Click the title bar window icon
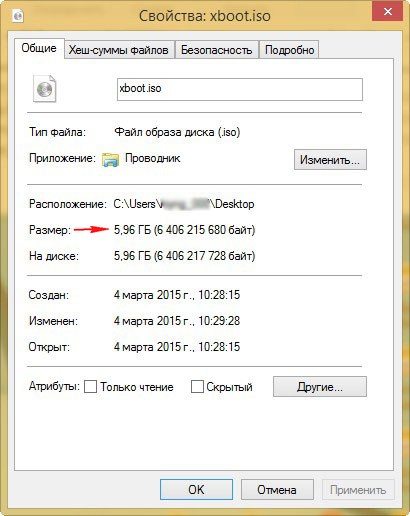This screenshot has width=410, height=516. click(x=18, y=15)
